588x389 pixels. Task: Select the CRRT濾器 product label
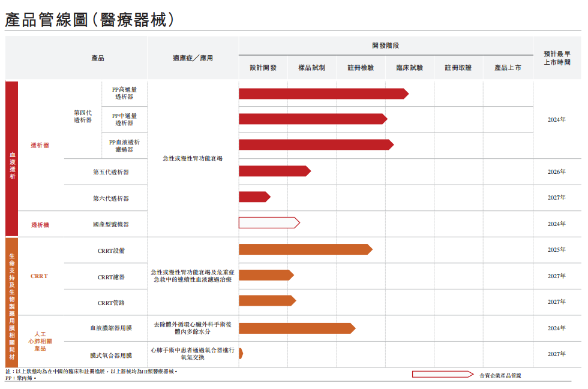(111, 277)
